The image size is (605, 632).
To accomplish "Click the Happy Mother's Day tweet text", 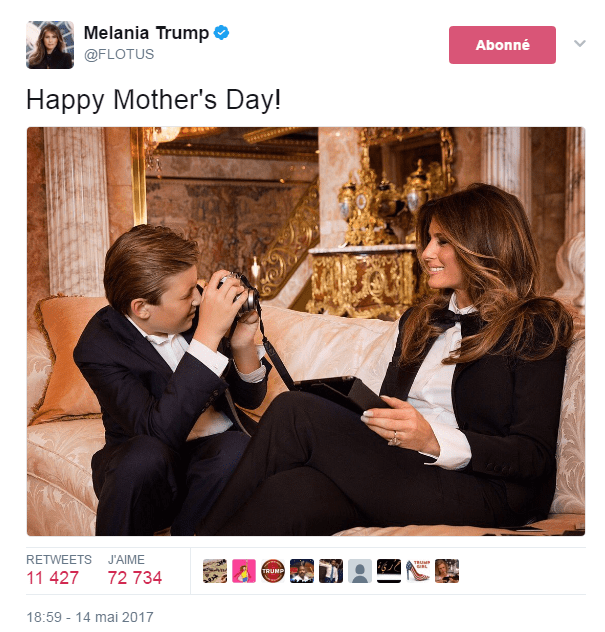I will tap(154, 100).
